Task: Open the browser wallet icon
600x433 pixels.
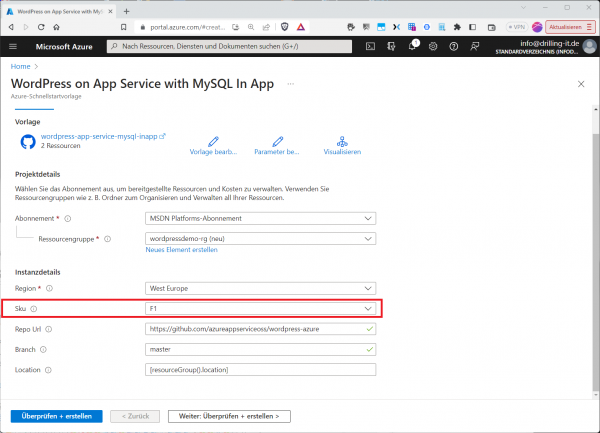Action: pos(492,27)
